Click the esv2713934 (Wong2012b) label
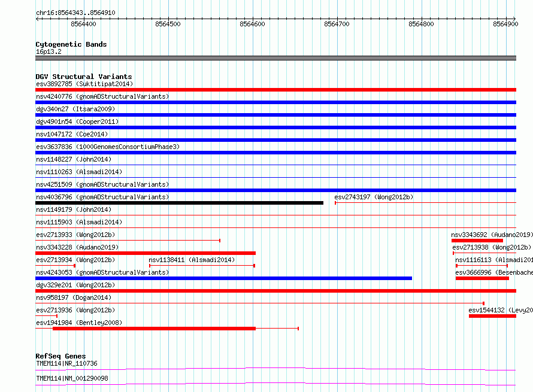 (x=75, y=260)
